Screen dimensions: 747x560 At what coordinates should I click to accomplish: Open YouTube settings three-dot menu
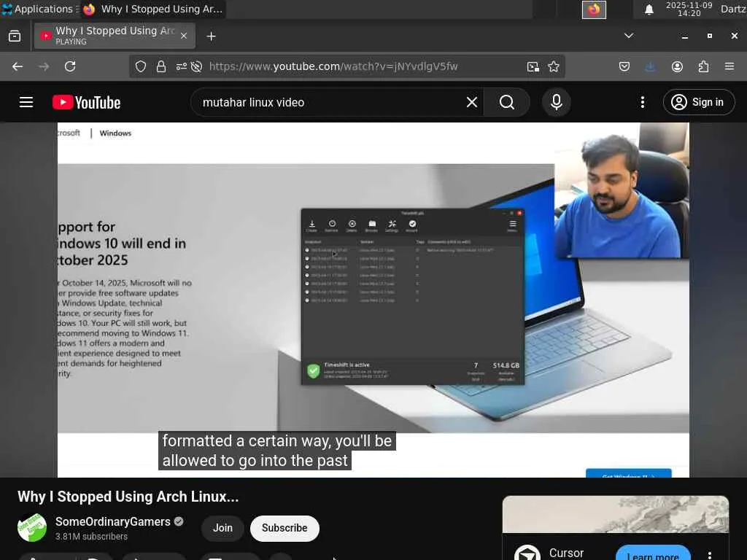642,102
